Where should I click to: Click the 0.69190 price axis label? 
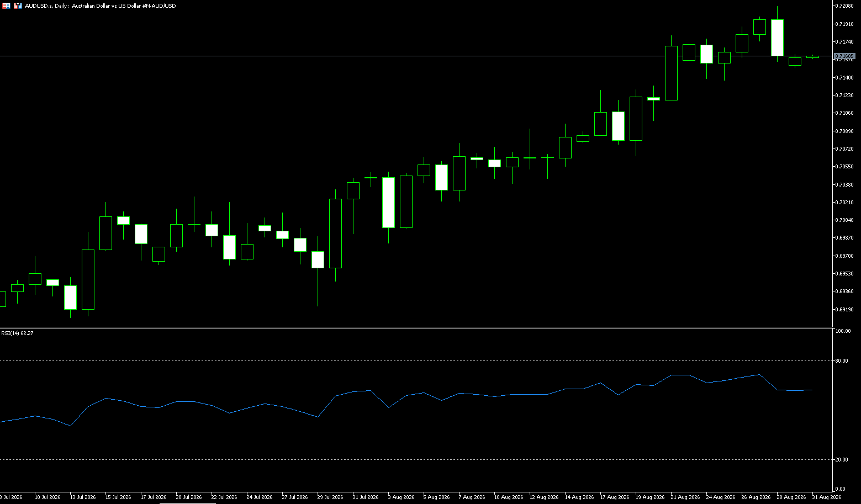846,310
